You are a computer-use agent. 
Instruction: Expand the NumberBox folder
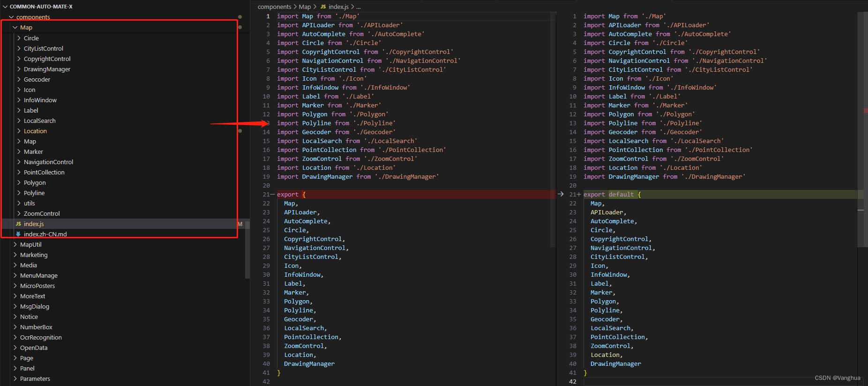(x=36, y=327)
